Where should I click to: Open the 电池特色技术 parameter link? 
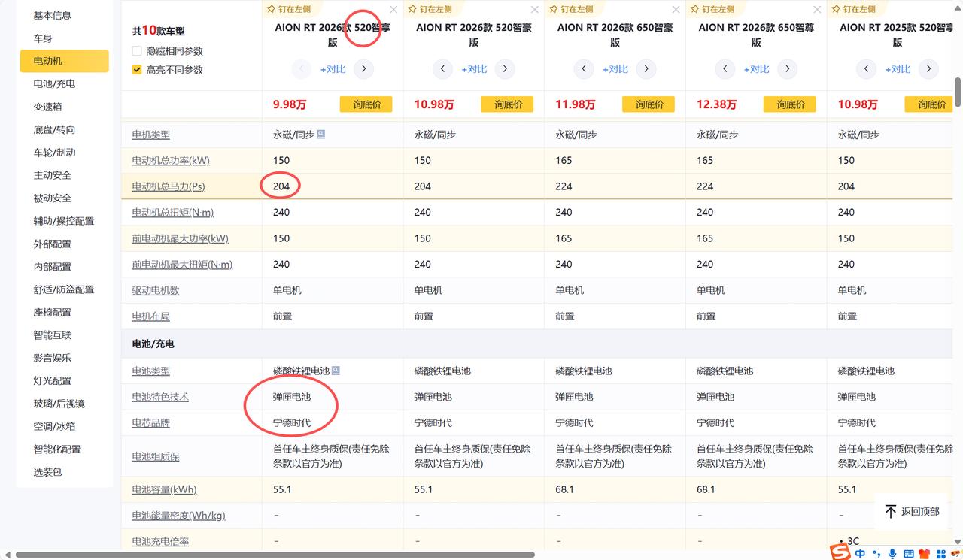click(x=160, y=397)
